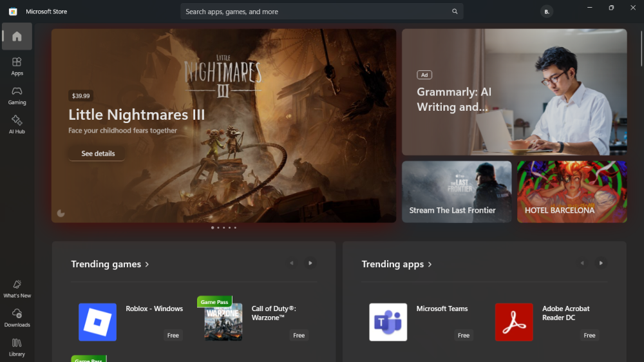644x362 pixels.
Task: Open the user profile avatar
Action: (x=547, y=12)
